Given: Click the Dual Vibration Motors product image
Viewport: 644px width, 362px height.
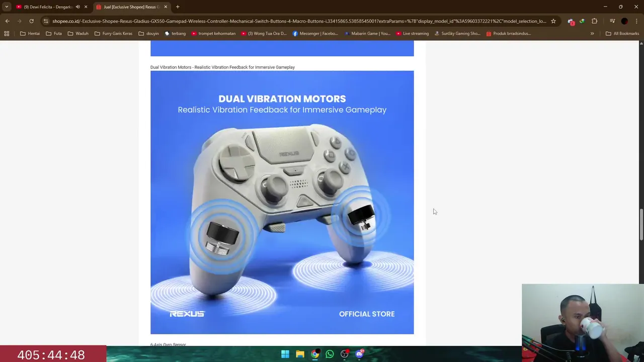Looking at the screenshot, I should [282, 202].
